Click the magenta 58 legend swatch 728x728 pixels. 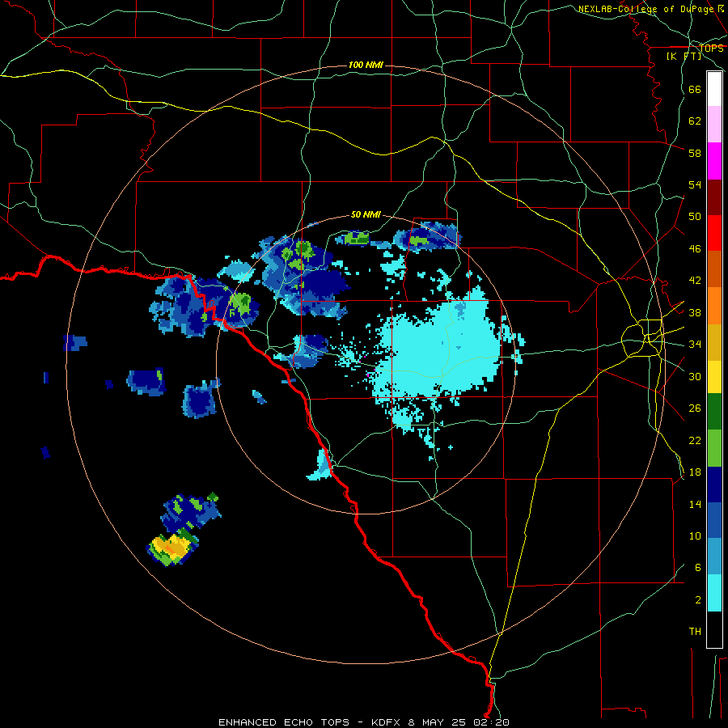click(714, 161)
